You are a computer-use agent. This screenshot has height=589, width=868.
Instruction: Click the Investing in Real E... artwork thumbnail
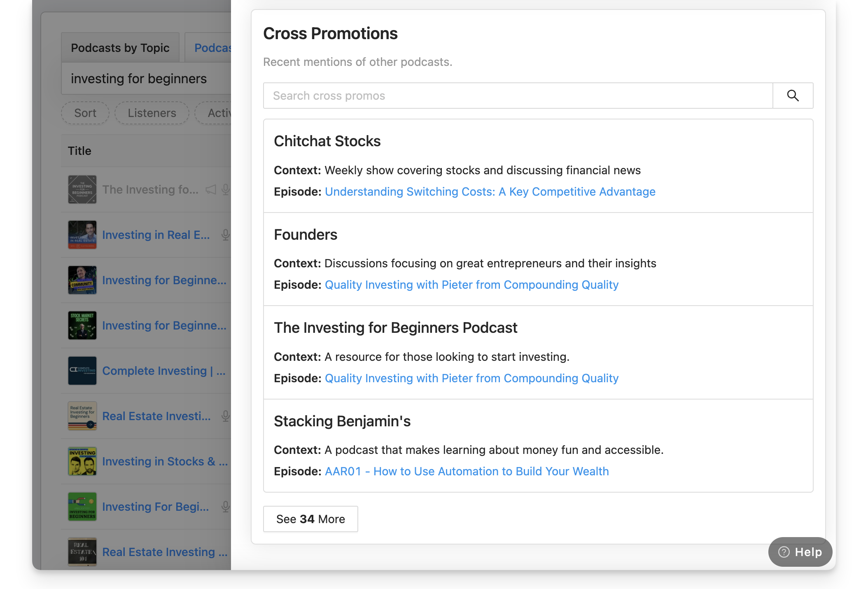coord(82,235)
